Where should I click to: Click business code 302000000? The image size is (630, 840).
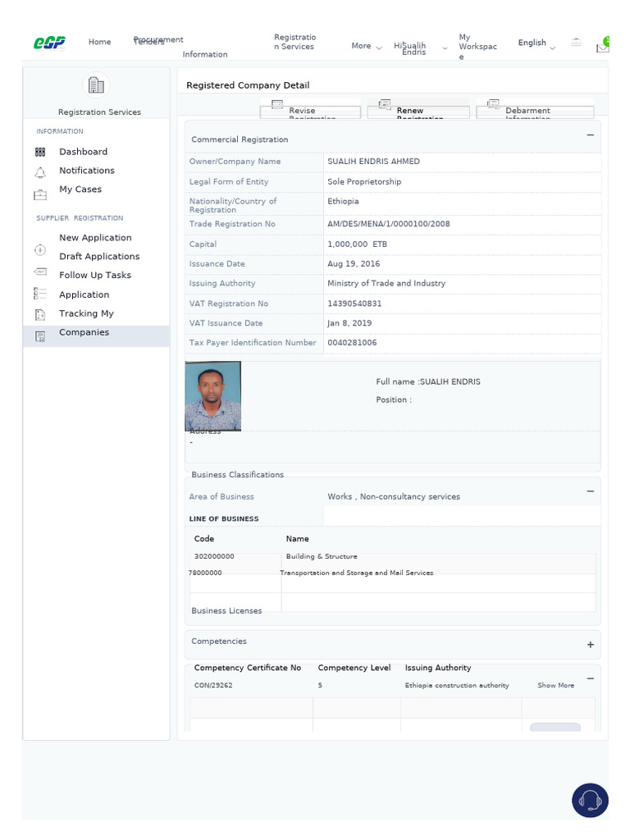(x=214, y=557)
